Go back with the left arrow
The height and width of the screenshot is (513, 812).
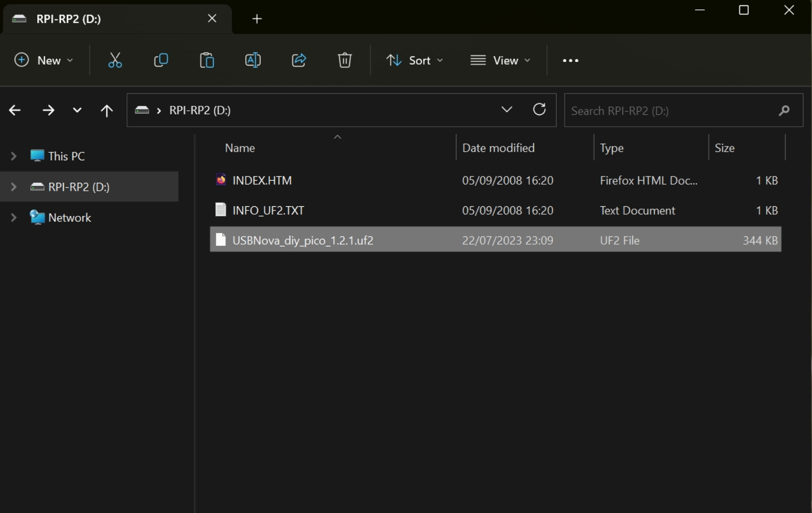pos(15,111)
